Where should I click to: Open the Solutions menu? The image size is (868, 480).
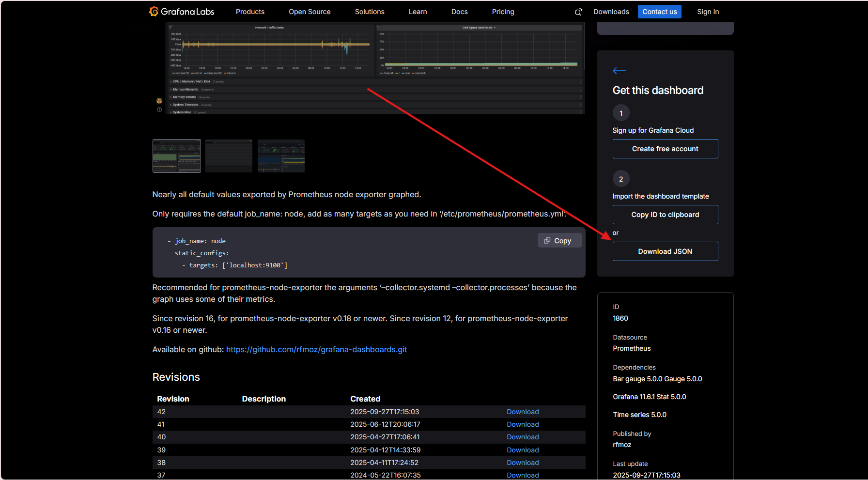pyautogui.click(x=370, y=12)
